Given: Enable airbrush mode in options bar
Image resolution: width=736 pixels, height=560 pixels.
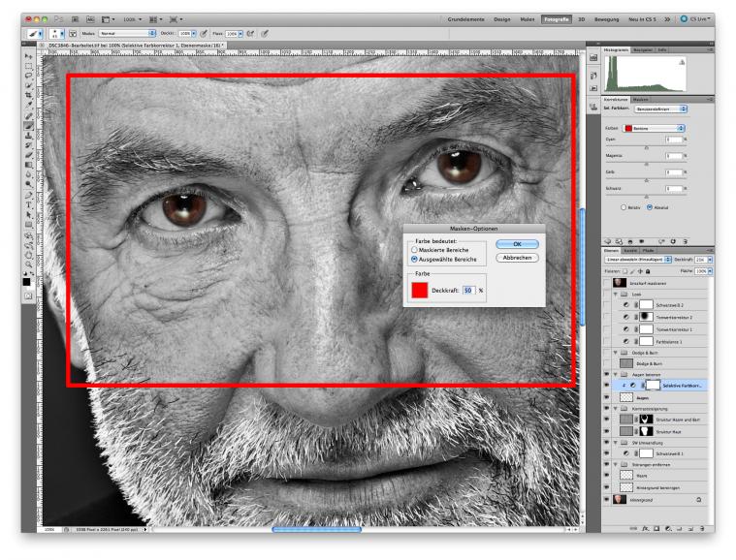Looking at the screenshot, I should point(250,34).
